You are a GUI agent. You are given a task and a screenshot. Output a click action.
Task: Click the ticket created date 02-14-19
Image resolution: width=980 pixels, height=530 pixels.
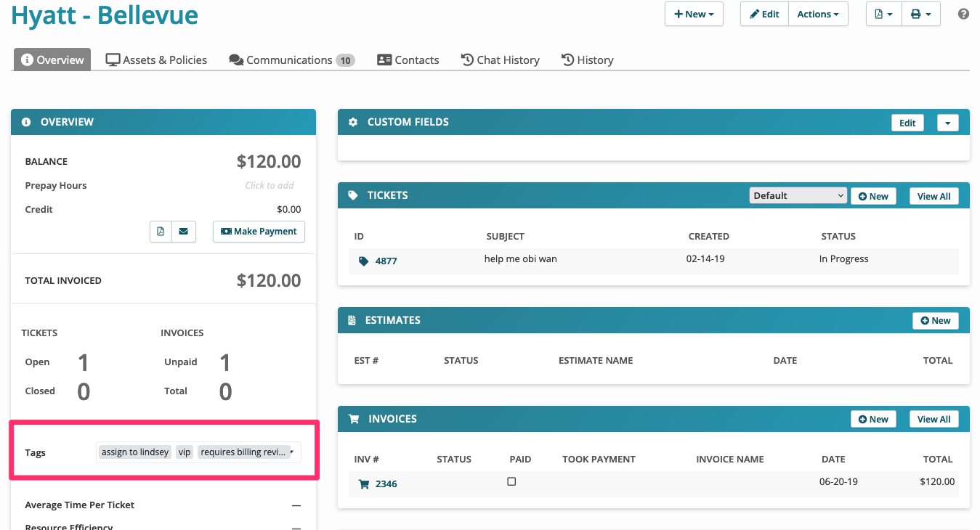tap(705, 258)
